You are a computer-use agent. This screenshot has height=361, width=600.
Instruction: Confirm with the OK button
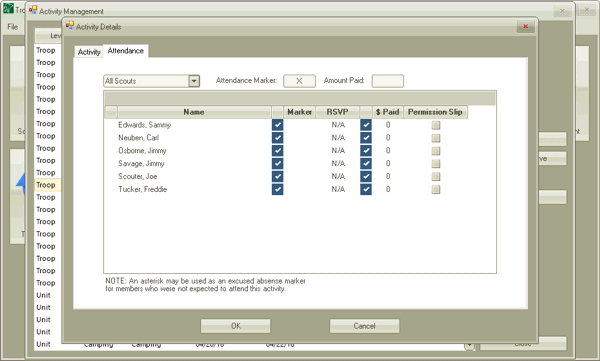236,326
